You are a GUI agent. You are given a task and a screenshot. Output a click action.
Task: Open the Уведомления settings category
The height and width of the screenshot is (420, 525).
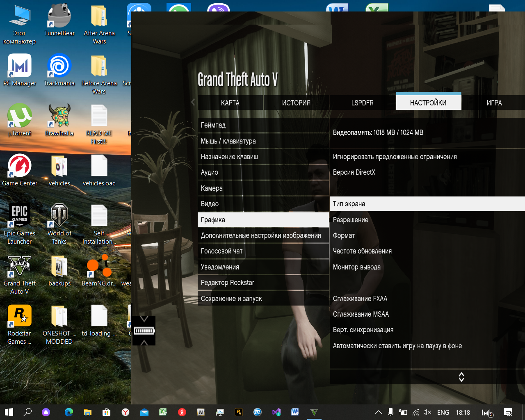263,267
